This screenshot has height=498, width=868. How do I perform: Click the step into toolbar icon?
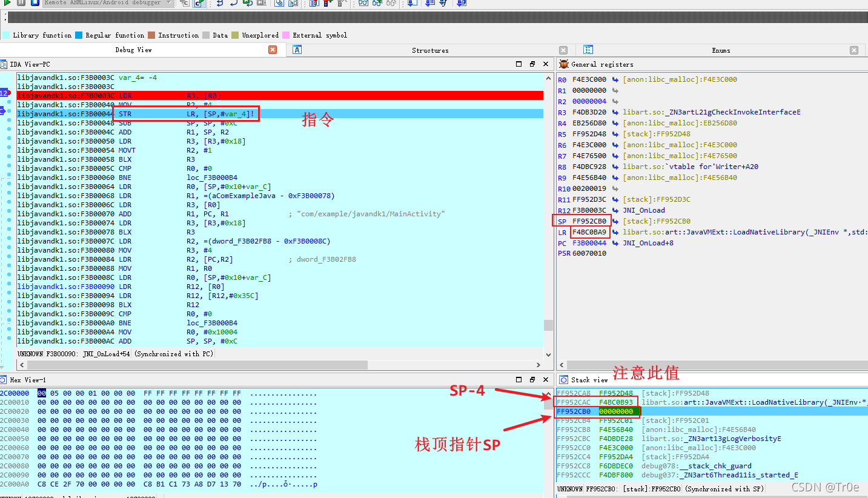pos(219,3)
